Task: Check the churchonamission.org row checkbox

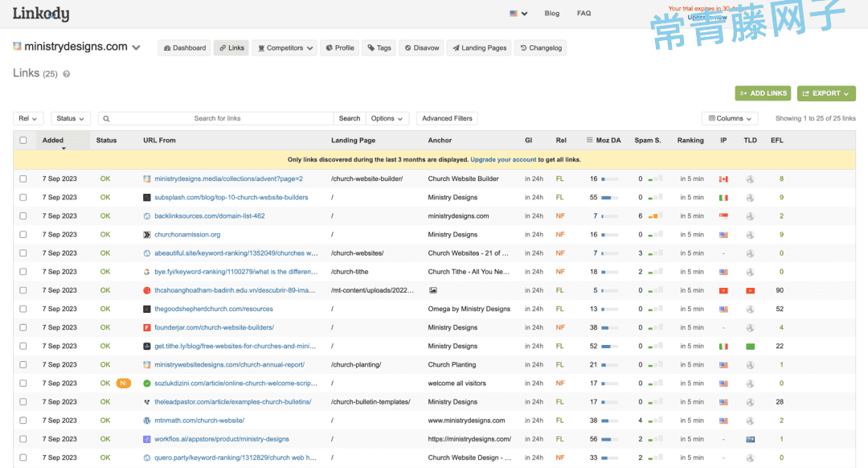Action: 23,235
